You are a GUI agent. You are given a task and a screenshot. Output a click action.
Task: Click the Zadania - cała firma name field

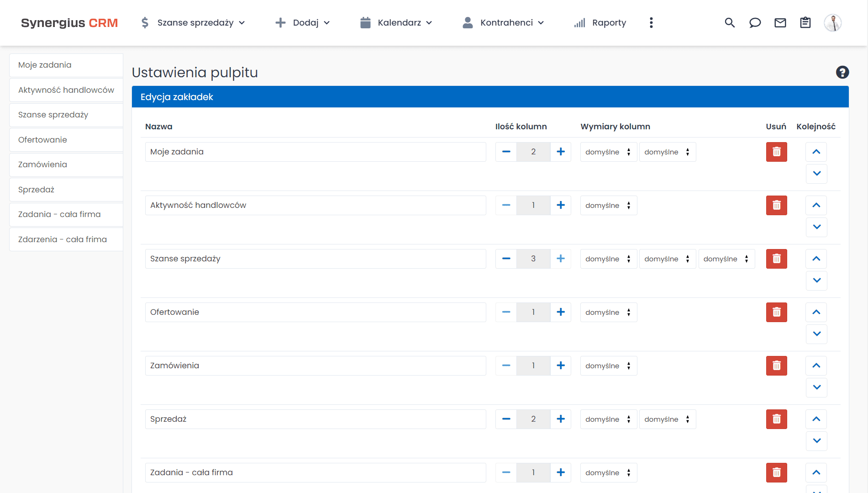click(x=315, y=472)
